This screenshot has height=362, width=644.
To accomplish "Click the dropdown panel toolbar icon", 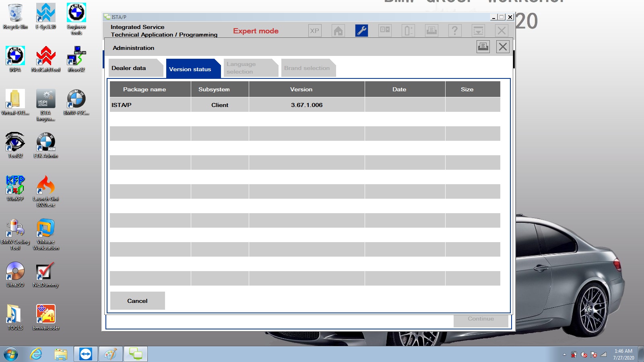I will [x=478, y=31].
